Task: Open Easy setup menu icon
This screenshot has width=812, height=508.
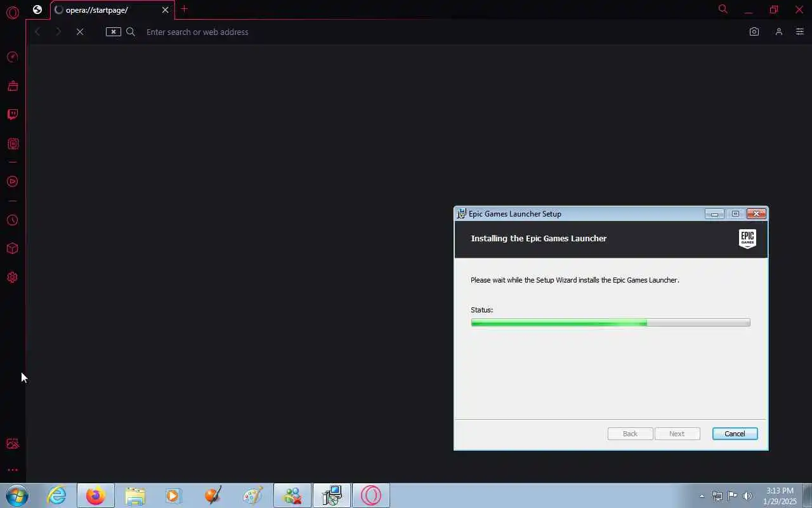Action: (799, 32)
